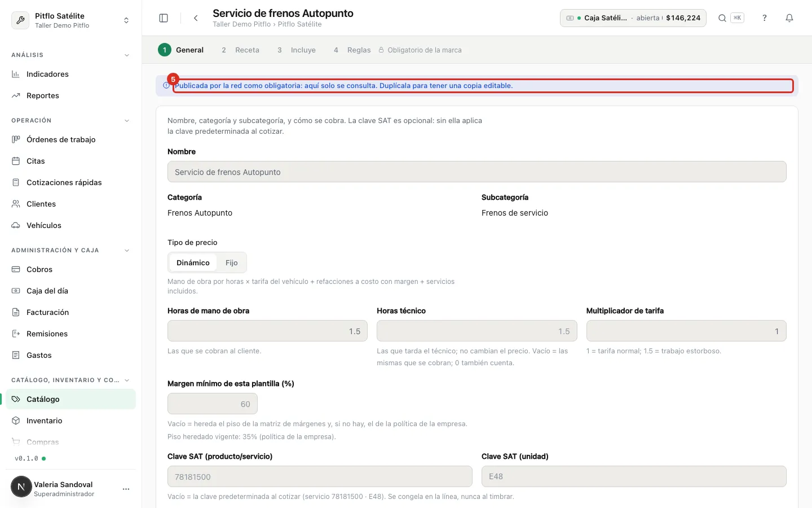Image resolution: width=812 pixels, height=508 pixels.
Task: Click the Valeria Sandoval avatar
Action: [21, 487]
